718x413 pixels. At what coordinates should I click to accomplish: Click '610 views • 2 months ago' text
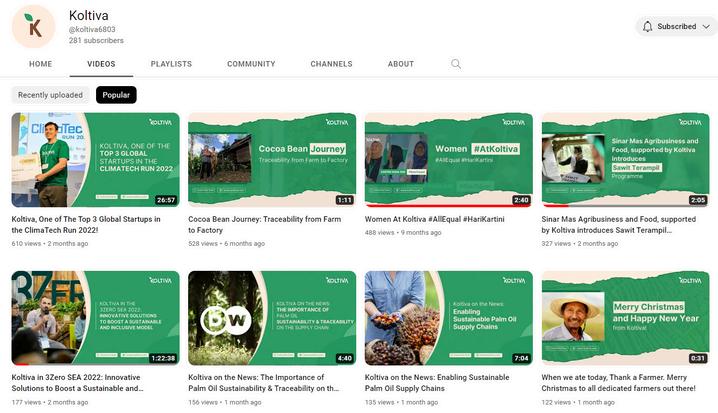(x=49, y=244)
